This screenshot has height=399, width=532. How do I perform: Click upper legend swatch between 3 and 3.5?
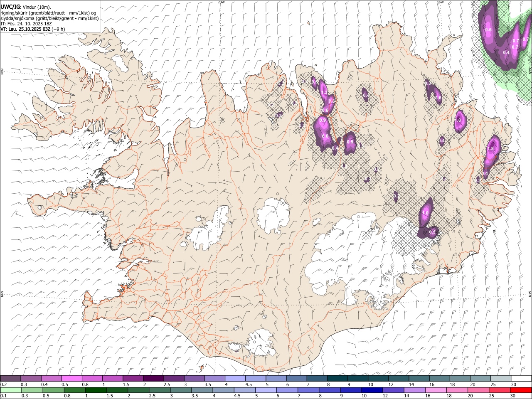pyautogui.click(x=194, y=378)
